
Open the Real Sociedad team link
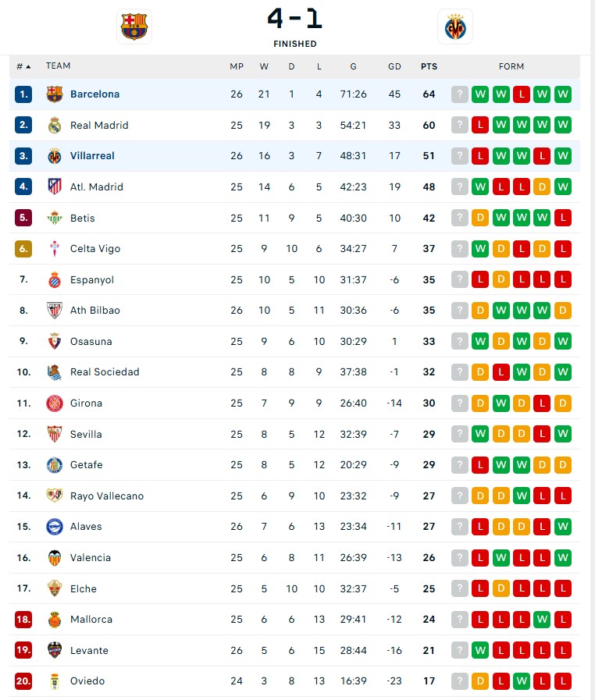(105, 372)
